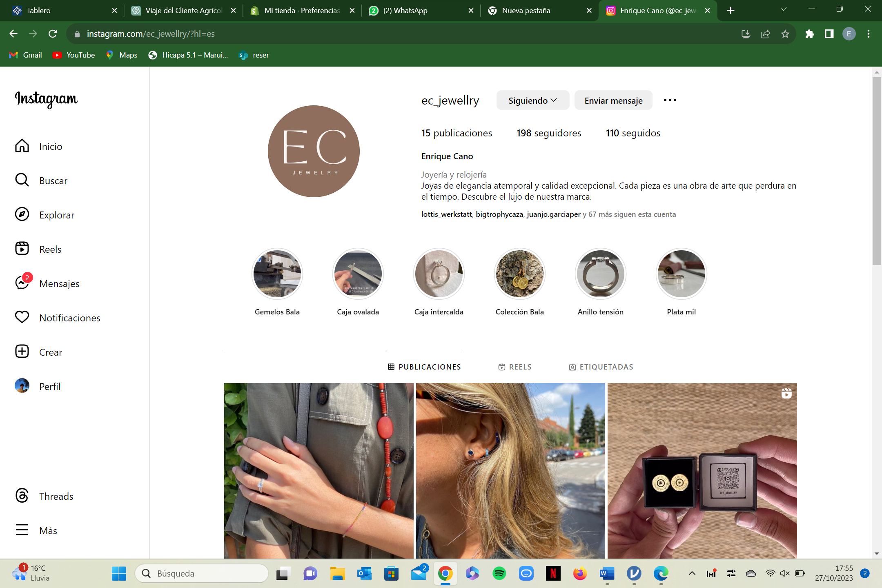
Task: Click the page vertical scrollbar
Action: click(x=876, y=171)
